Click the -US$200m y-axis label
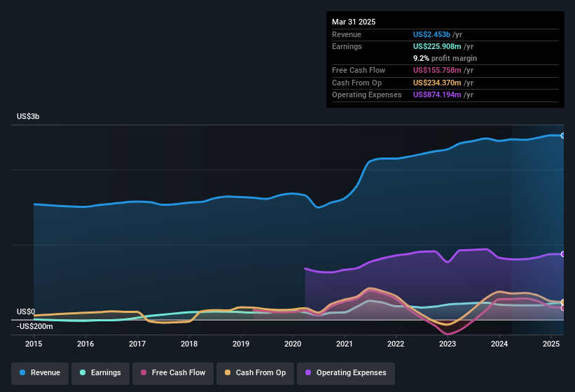The height and width of the screenshot is (392, 575). [35, 326]
